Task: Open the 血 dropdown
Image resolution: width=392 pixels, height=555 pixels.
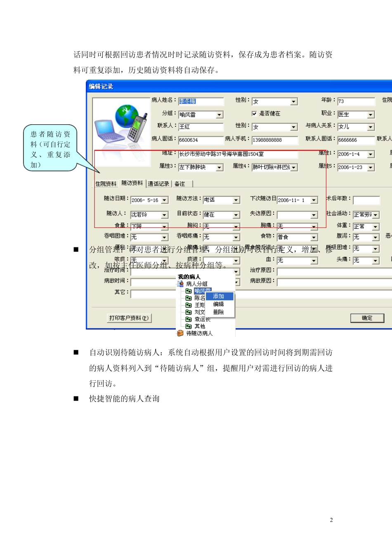Action: click(314, 261)
